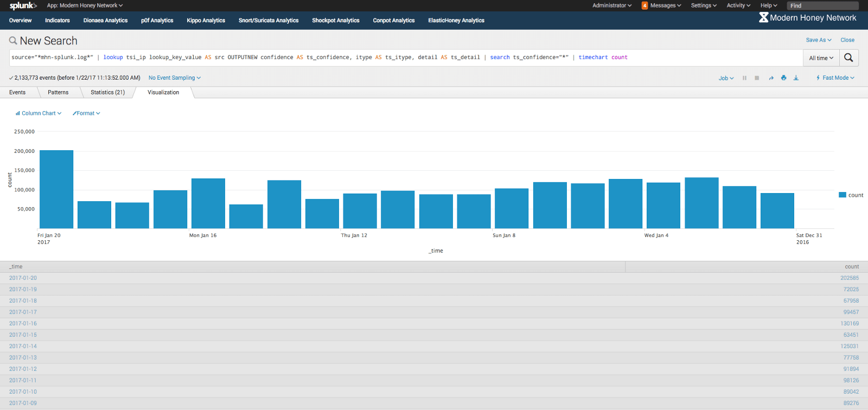
Task: Click the Fri Jan 20 chart bar
Action: pos(56,189)
